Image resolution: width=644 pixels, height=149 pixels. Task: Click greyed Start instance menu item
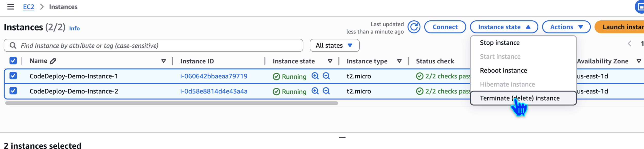tap(523, 57)
